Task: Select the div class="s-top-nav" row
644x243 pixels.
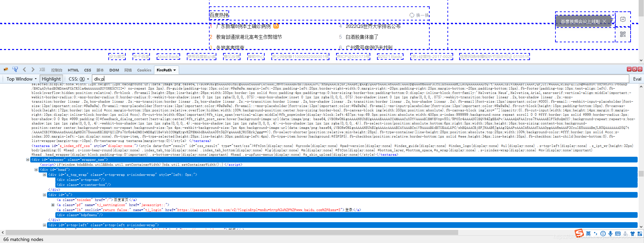Action: tap(346, 180)
